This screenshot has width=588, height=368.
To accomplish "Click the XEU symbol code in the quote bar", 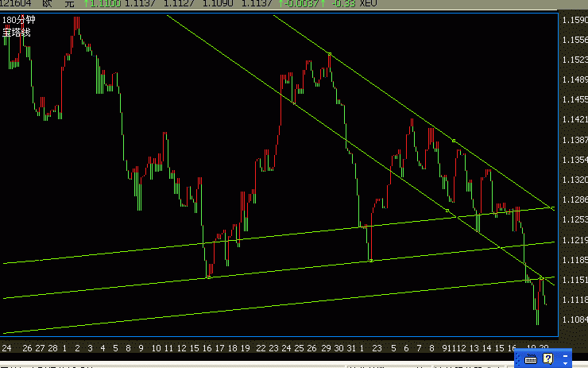I will [368, 4].
